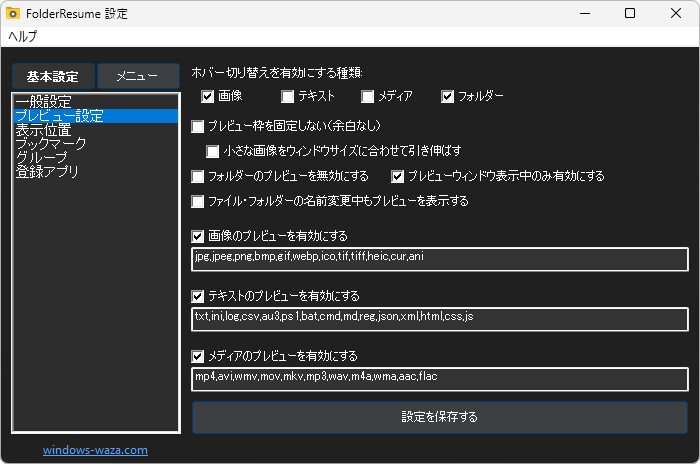
Task: Click the media extensions field with mp4,avi,wmv
Action: tap(440, 379)
